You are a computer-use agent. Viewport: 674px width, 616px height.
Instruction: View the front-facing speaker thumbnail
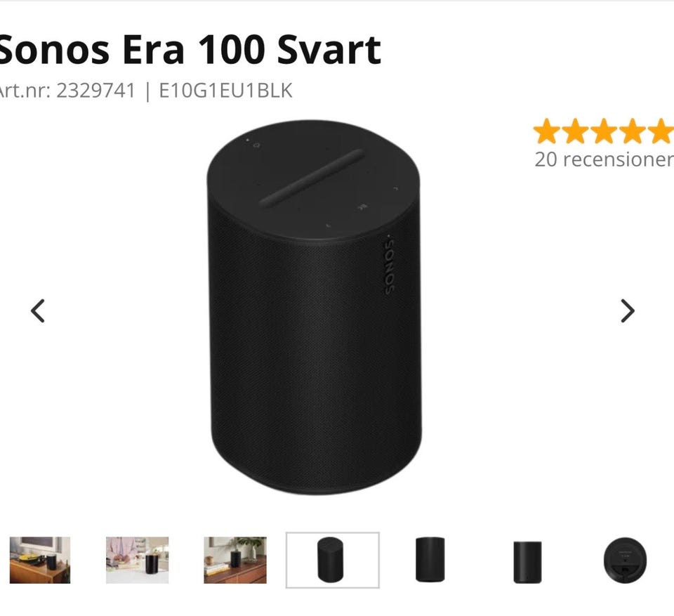[x=430, y=560]
